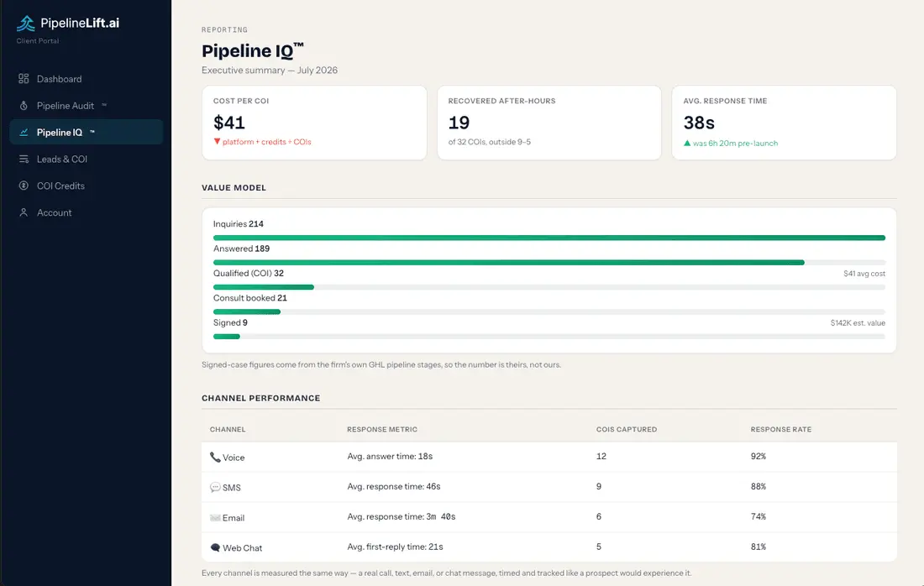Click the Answered progress bar
Viewport: 924px width, 586px height.
click(x=549, y=263)
